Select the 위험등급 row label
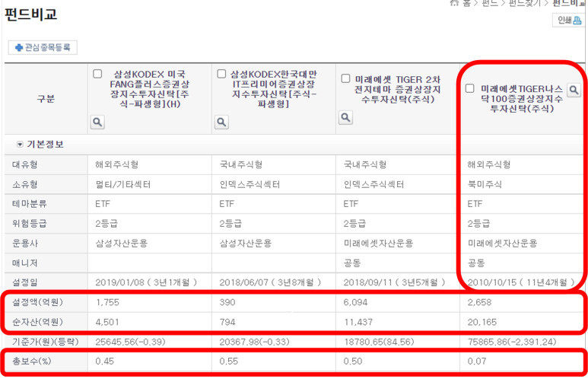 (29, 224)
